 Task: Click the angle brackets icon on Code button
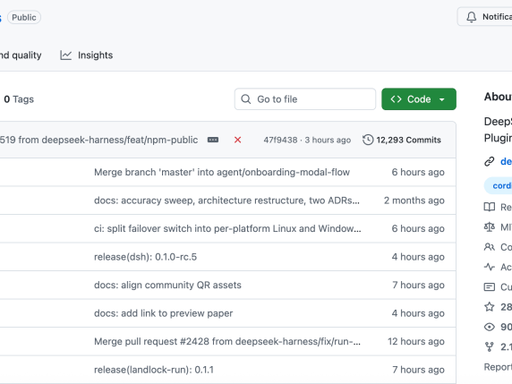click(396, 99)
